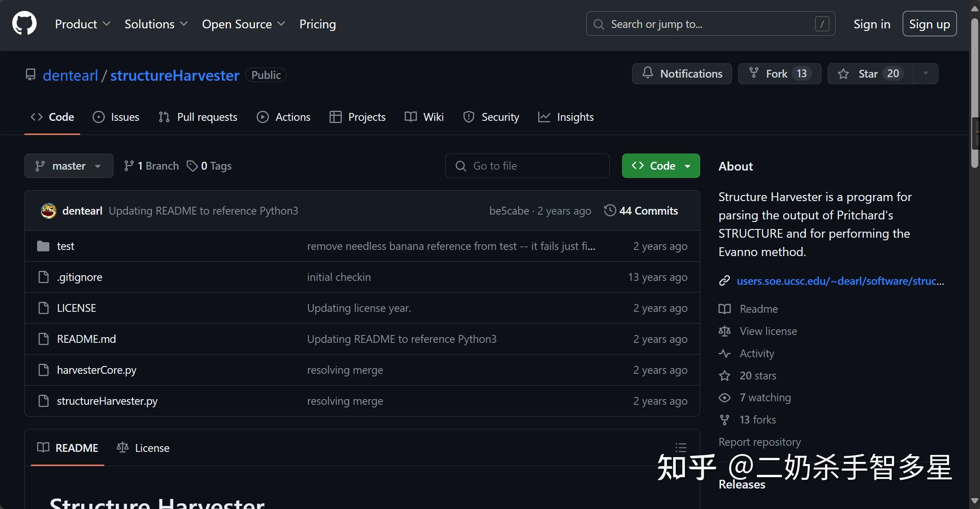View the 1 Branch link
980x509 pixels.
pos(151,166)
